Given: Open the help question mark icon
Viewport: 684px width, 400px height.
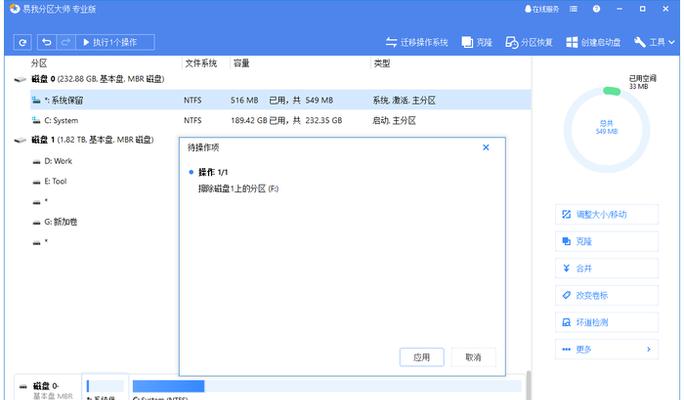Looking at the screenshot, I should 596,9.
